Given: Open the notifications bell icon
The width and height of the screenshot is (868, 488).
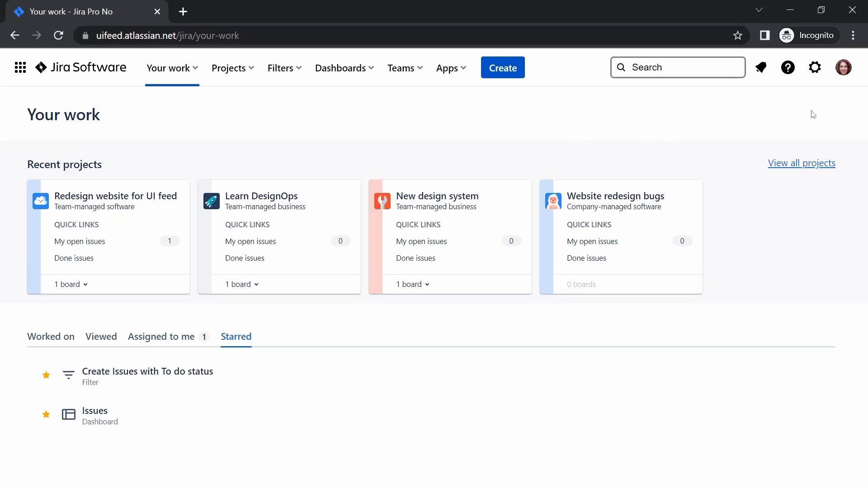Looking at the screenshot, I should [761, 68].
